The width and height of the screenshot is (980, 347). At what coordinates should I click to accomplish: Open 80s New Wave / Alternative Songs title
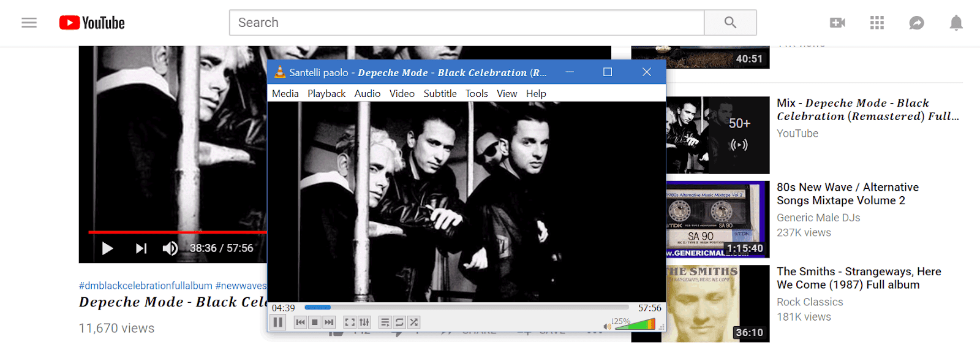pyautogui.click(x=848, y=194)
